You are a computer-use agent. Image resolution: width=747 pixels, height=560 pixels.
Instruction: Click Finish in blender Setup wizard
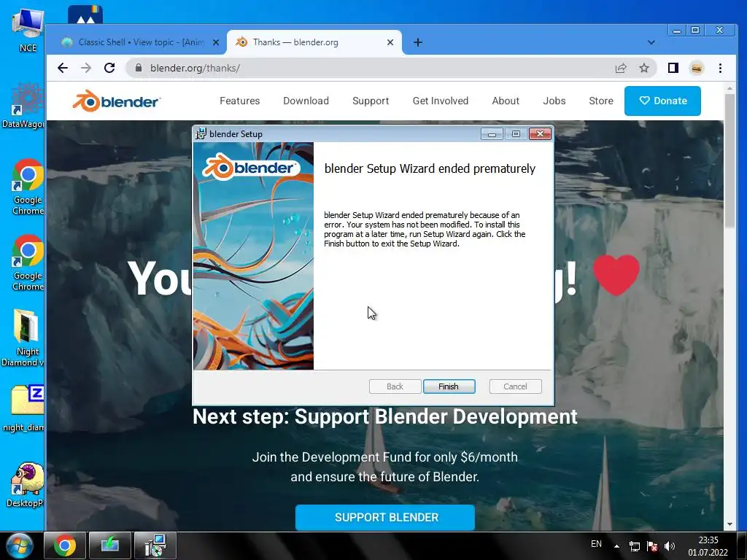(449, 386)
